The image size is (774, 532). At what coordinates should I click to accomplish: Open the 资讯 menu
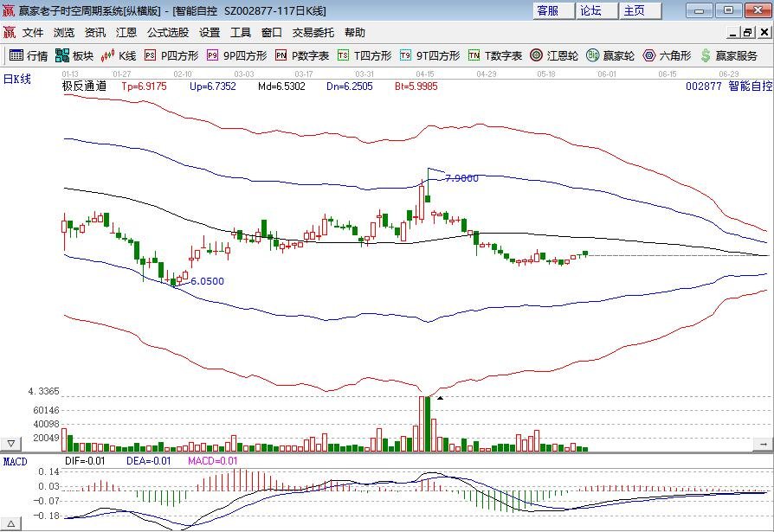pos(94,33)
